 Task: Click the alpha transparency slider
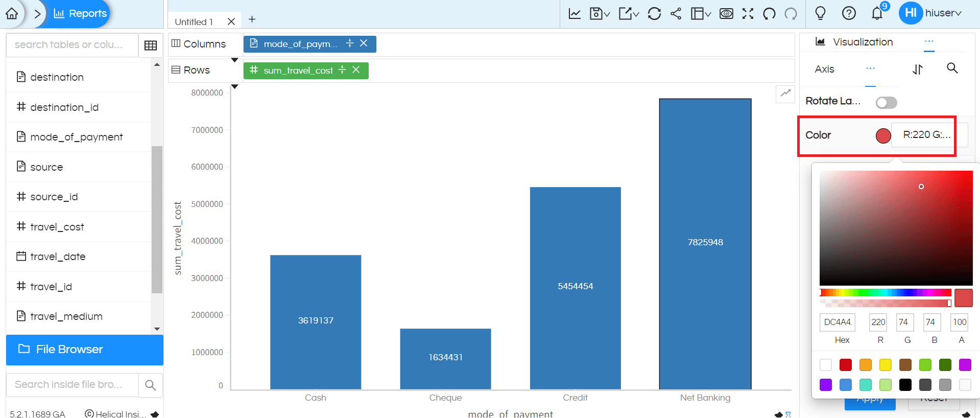pyautogui.click(x=885, y=303)
